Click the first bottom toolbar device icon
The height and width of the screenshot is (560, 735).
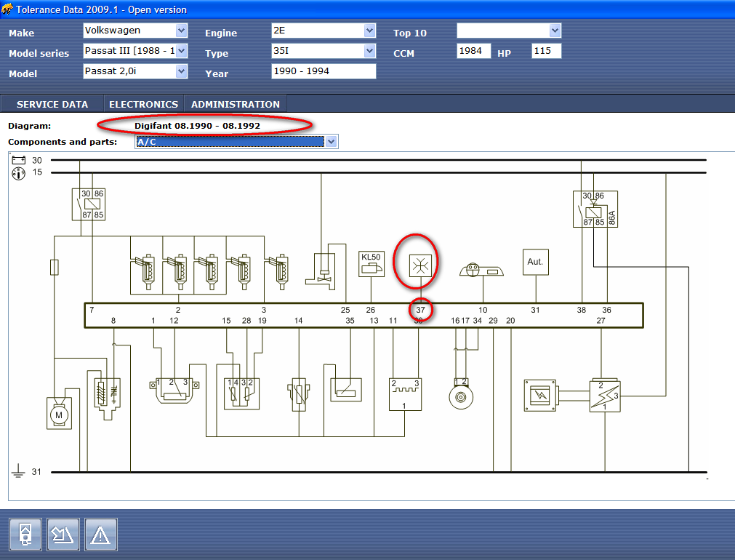pyautogui.click(x=25, y=535)
